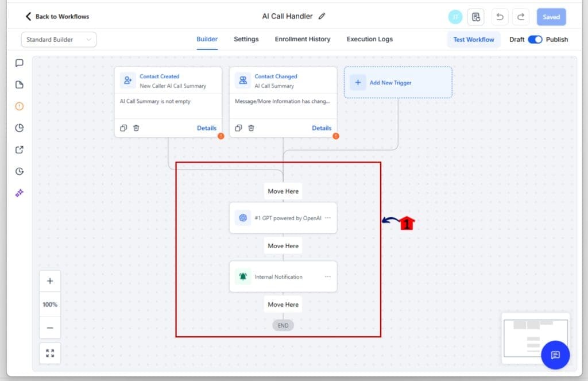Image resolution: width=588 pixels, height=381 pixels.
Task: Click the fit-to-screen icon below zoom controls
Action: [50, 353]
